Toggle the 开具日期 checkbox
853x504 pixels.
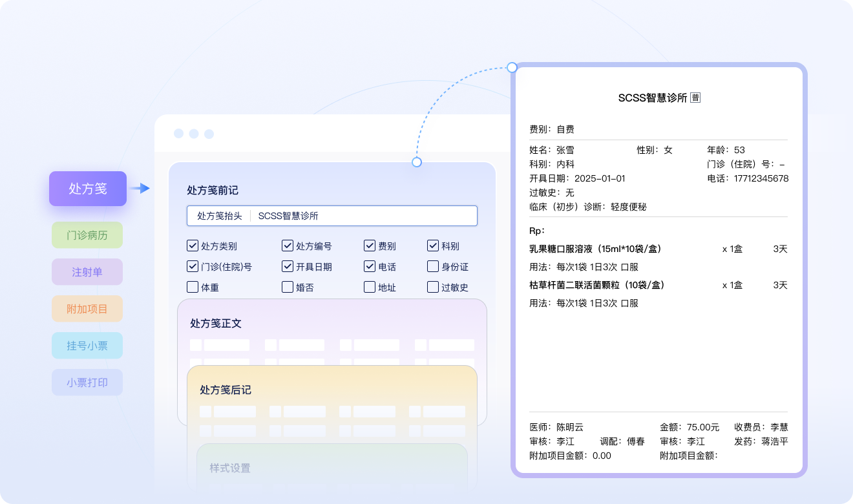tap(288, 266)
